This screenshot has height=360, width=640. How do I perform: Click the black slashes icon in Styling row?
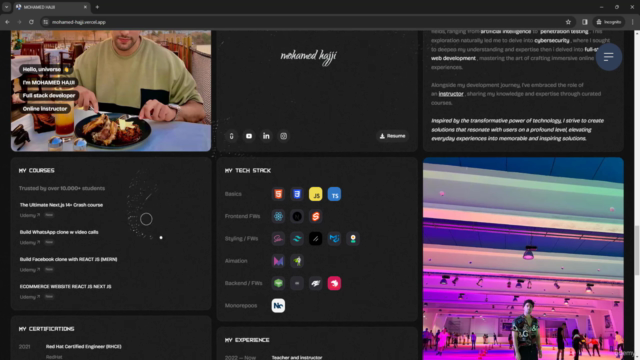tap(316, 239)
